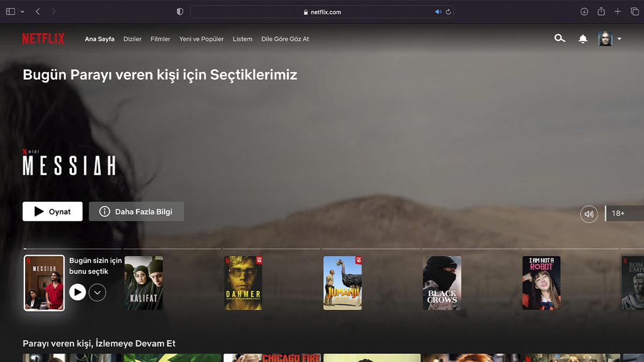644x362 pixels.
Task: Open the Dahmer poster thumbnail
Action: point(243,283)
